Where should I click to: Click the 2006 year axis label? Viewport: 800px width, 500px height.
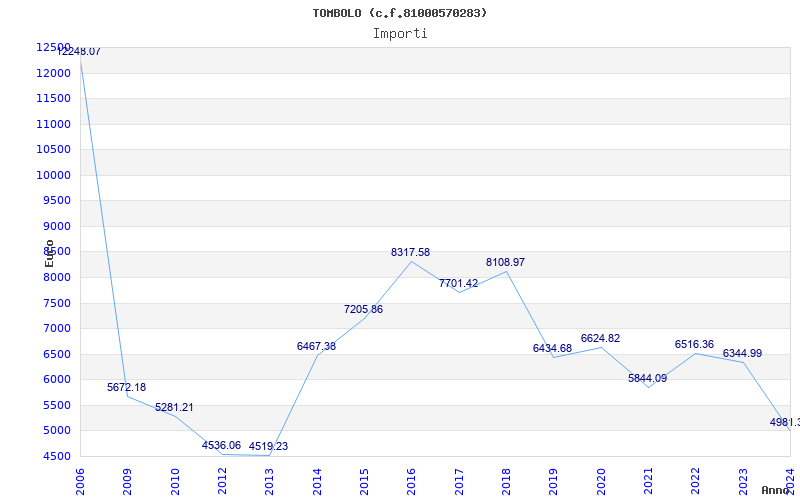80,482
